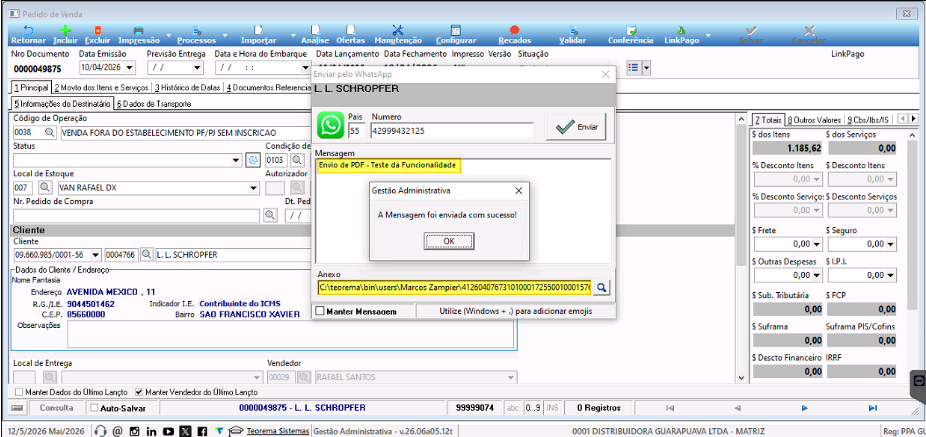
Task: Search Código de Operação magnifier icon
Action: click(x=50, y=133)
